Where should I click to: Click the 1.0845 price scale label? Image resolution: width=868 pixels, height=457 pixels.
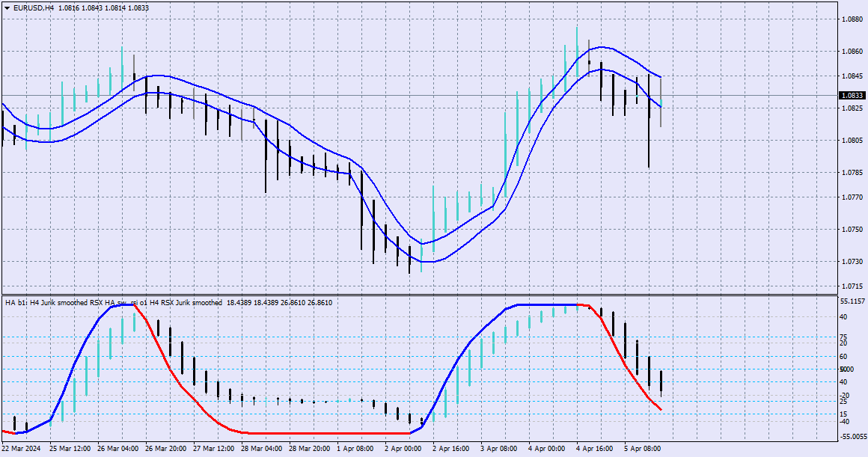[852, 76]
